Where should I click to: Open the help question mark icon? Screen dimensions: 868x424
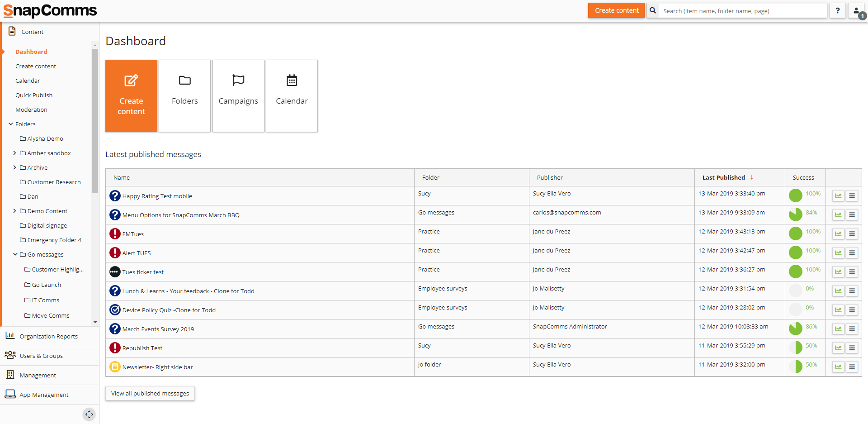pos(838,10)
